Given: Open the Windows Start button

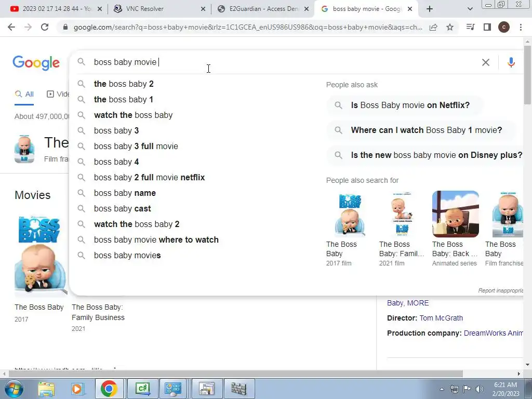Looking at the screenshot, I should click(x=14, y=389).
